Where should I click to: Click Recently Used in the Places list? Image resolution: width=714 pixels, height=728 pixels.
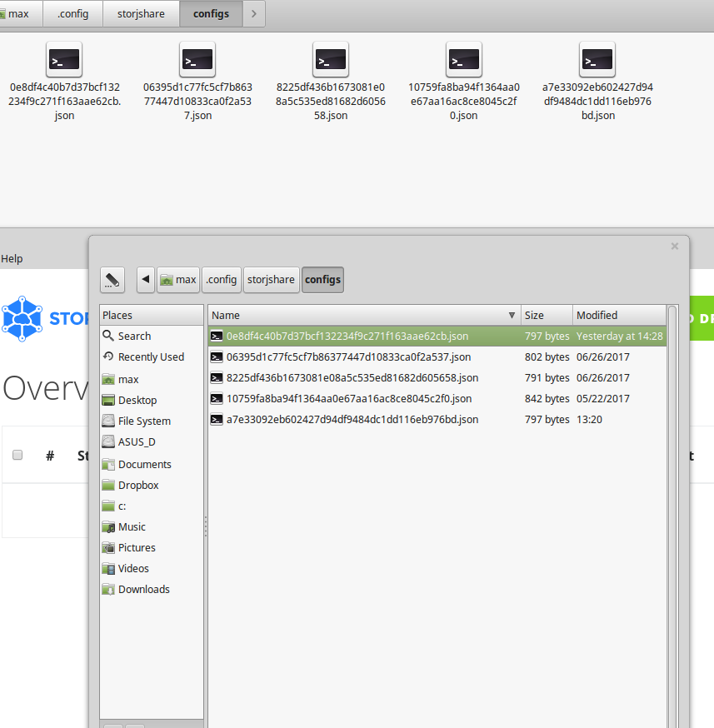point(152,357)
